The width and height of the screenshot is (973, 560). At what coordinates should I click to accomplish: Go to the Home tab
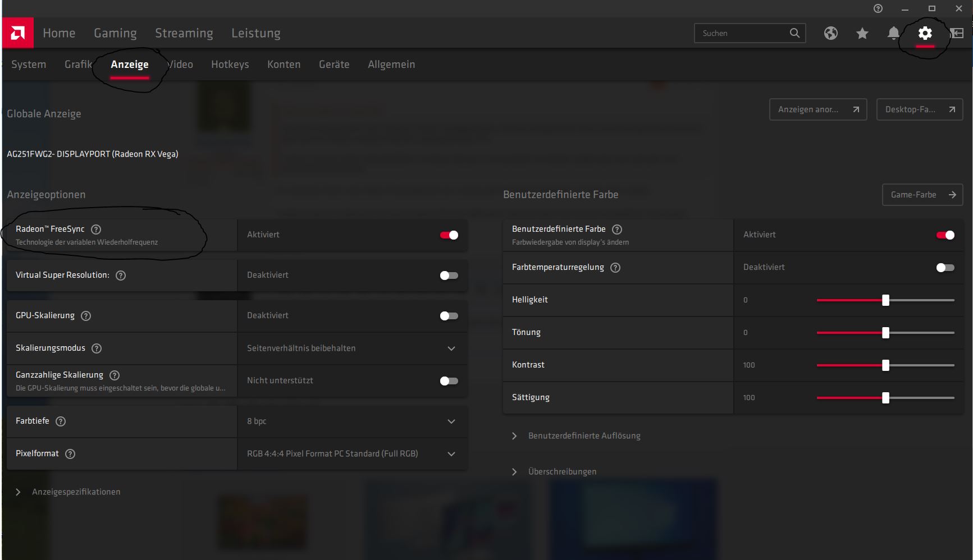point(59,33)
